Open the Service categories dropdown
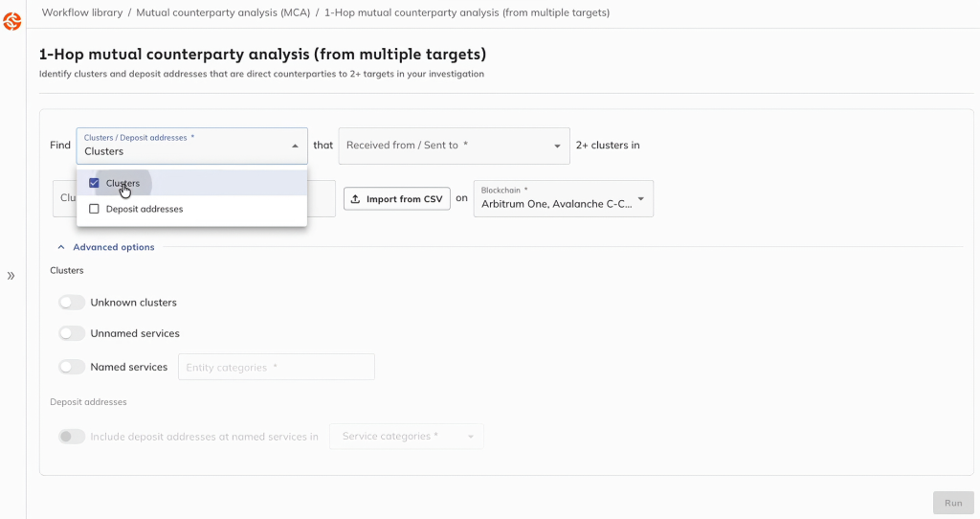Viewport: 980px width, 519px height. click(407, 437)
